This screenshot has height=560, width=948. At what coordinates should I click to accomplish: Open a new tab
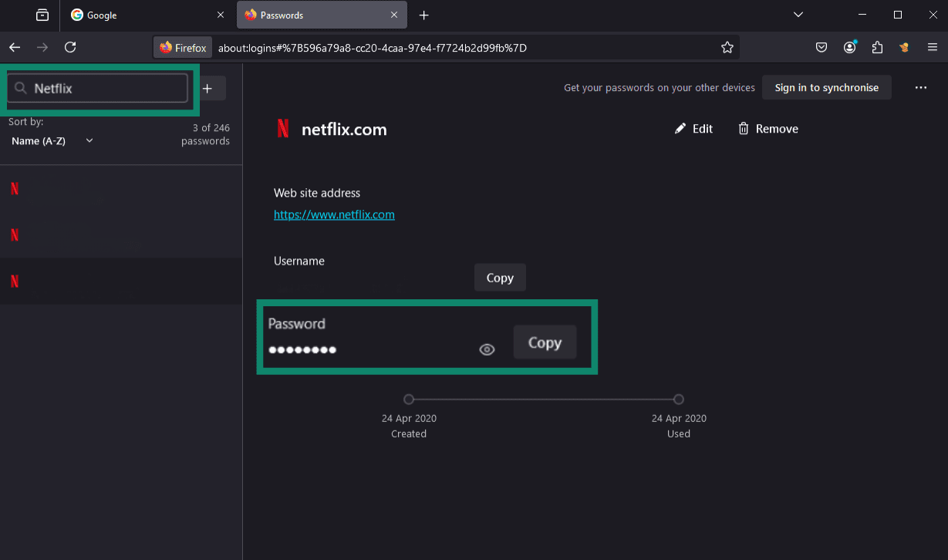(x=423, y=15)
